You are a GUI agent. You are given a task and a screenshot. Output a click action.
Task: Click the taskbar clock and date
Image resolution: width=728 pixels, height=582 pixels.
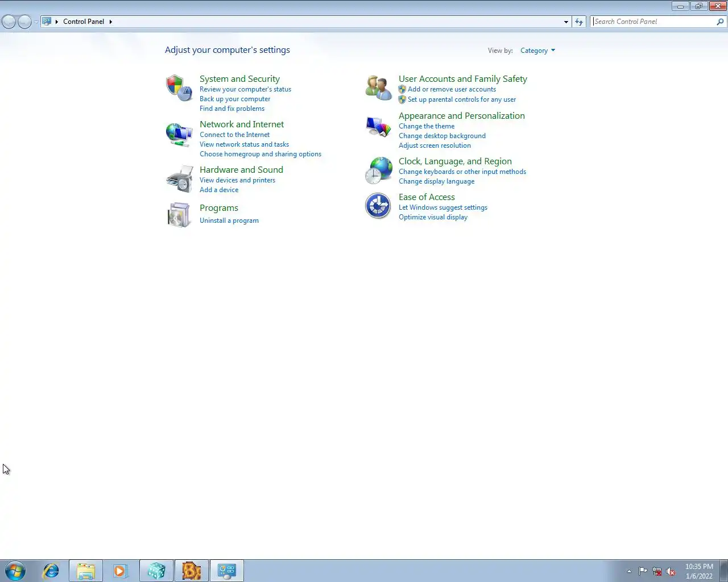pos(699,571)
